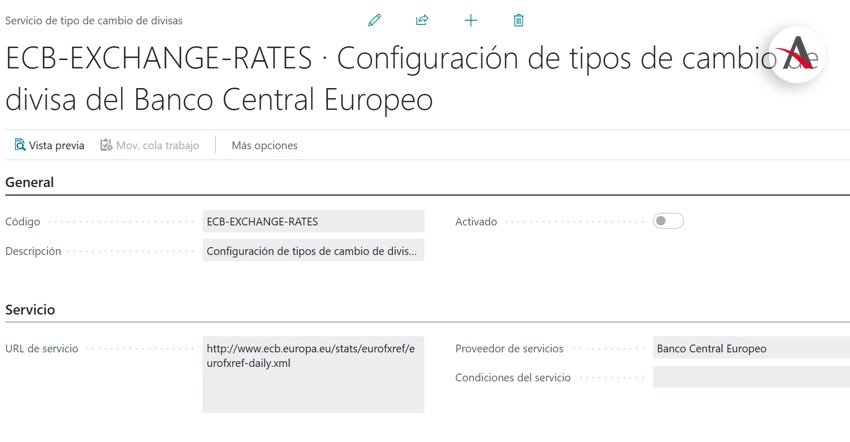Click the Aitana logo badge
This screenshot has width=850, height=442.
797,55
